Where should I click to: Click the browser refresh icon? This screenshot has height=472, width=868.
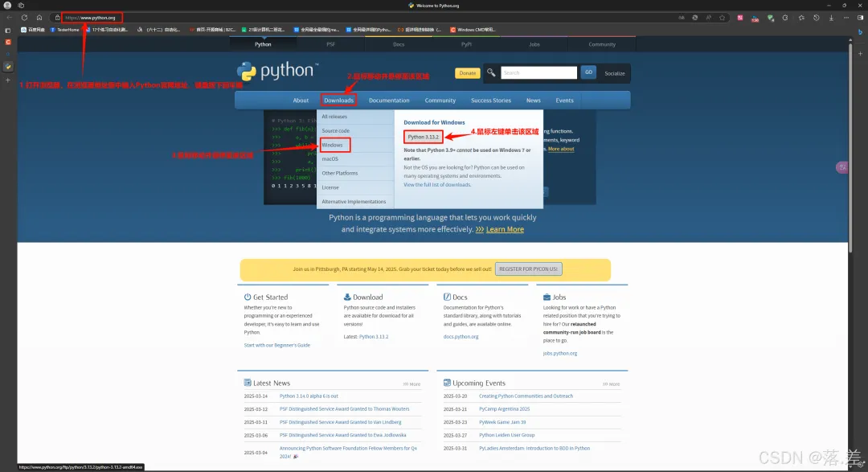pyautogui.click(x=24, y=18)
